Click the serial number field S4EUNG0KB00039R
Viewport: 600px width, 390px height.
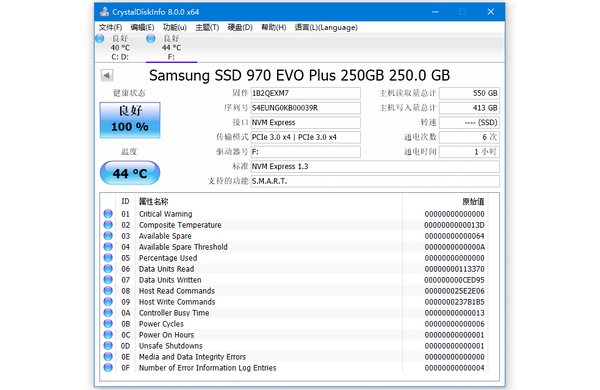click(x=305, y=108)
